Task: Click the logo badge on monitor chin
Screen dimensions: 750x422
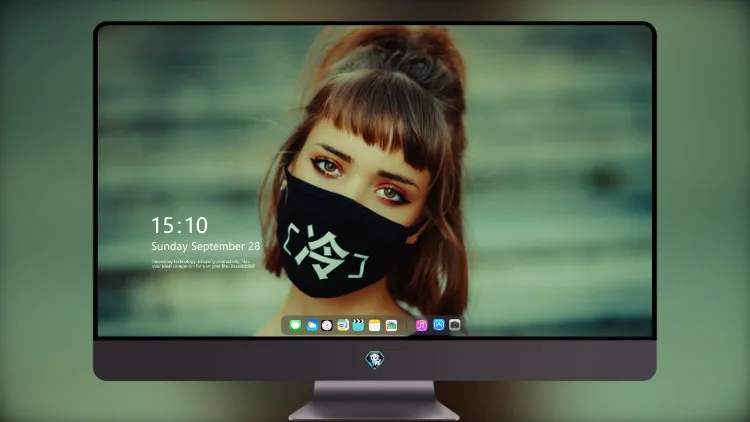Action: tap(375, 360)
